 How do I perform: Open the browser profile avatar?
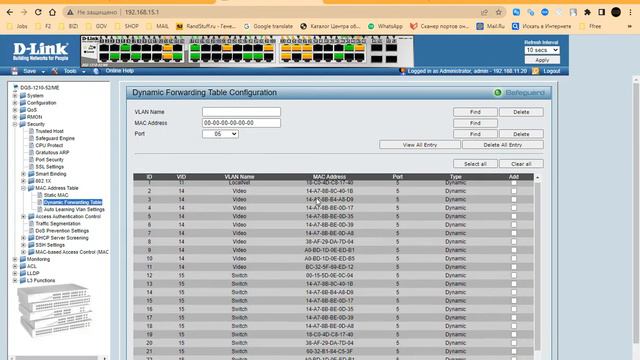(616, 12)
